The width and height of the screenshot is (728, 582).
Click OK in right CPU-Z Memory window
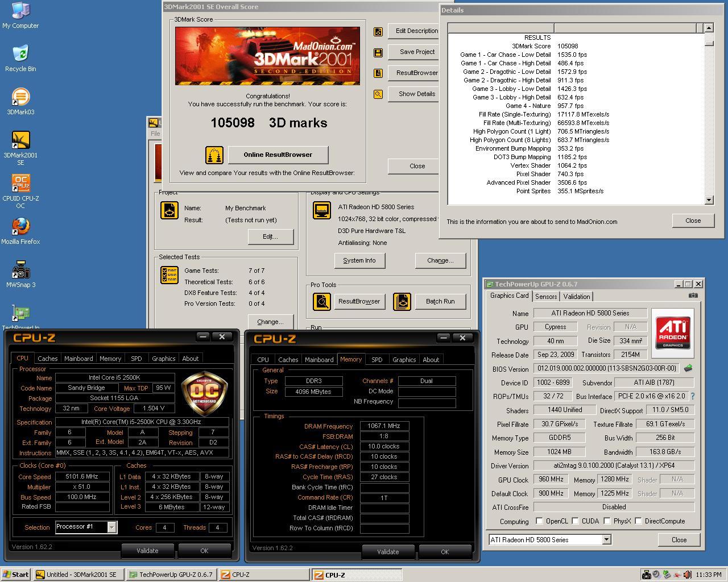click(x=445, y=552)
